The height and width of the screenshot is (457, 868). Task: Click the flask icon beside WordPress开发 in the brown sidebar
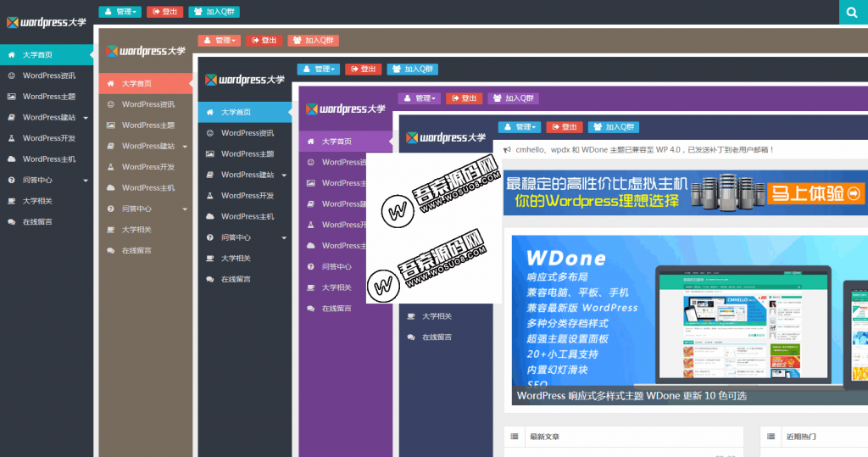click(x=111, y=167)
